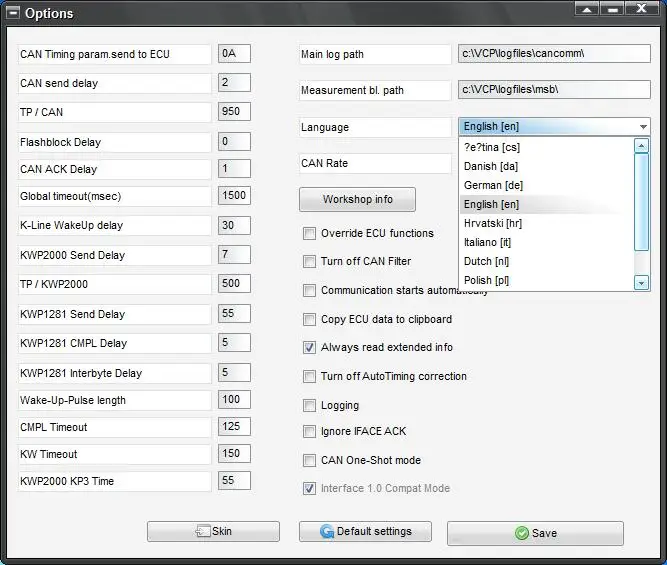Enable Override ECU functions checkbox

309,233
